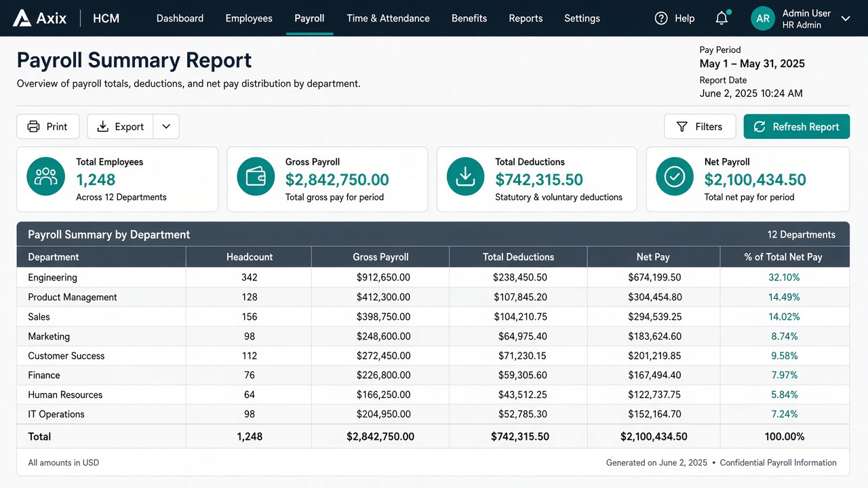Click the printer icon in Print button

click(x=33, y=127)
